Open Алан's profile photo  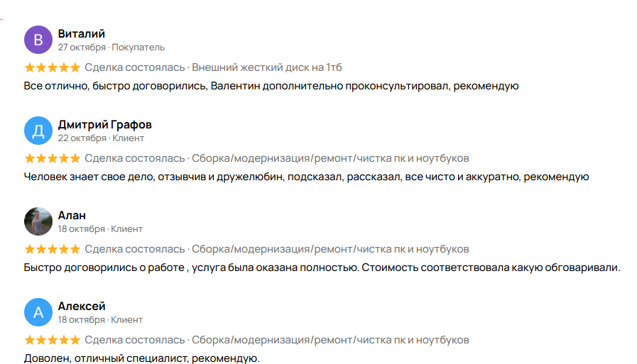point(38,221)
